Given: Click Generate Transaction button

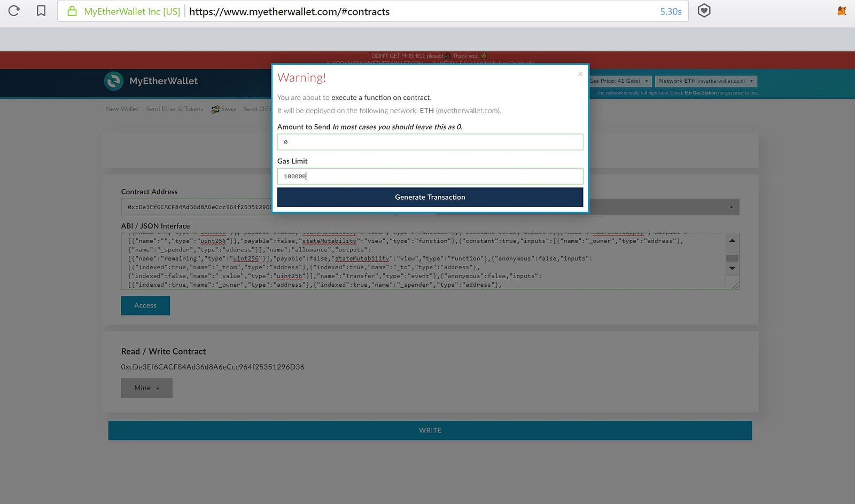Looking at the screenshot, I should [x=430, y=197].
